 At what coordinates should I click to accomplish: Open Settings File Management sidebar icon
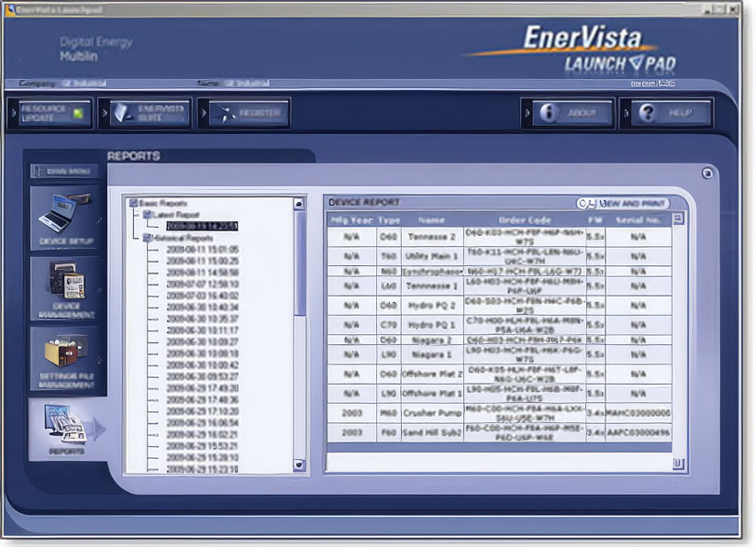pyautogui.click(x=65, y=359)
